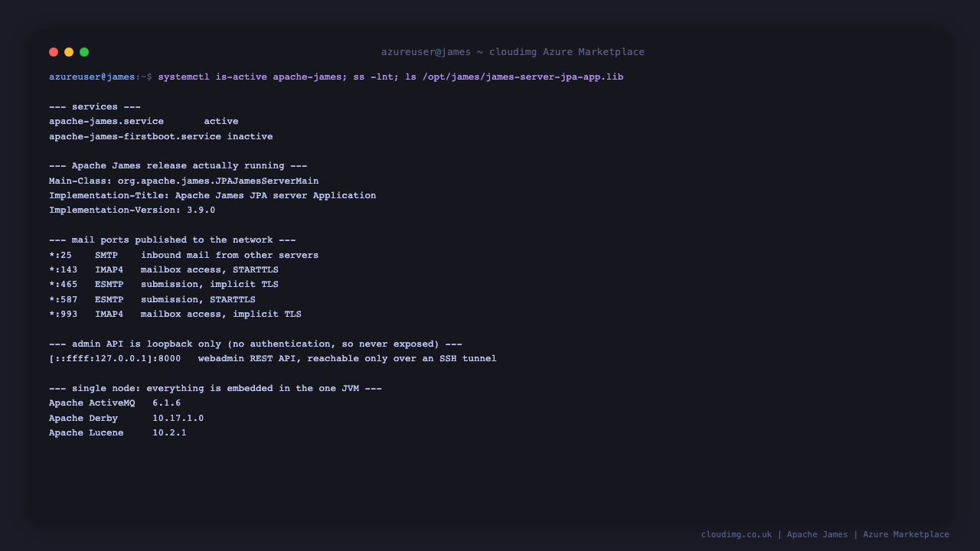
Task: Select the 'Apache ActiveMQ 6.1.6' line
Action: [x=115, y=403]
